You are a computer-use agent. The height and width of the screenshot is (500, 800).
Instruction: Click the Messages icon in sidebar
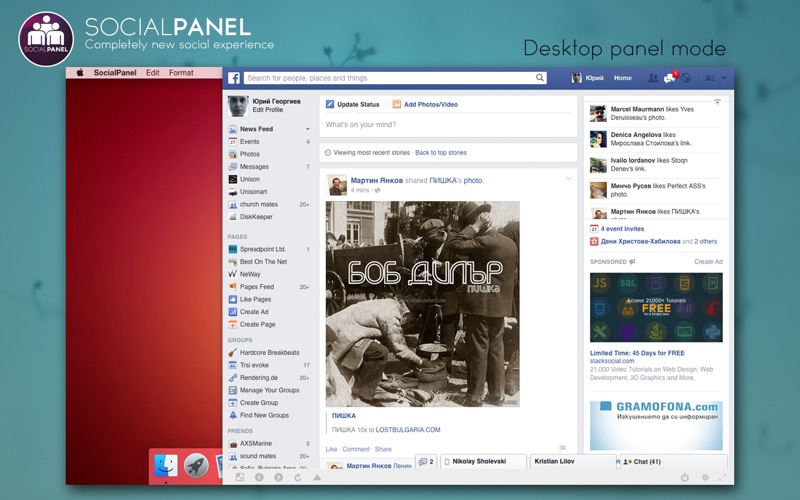(x=233, y=167)
